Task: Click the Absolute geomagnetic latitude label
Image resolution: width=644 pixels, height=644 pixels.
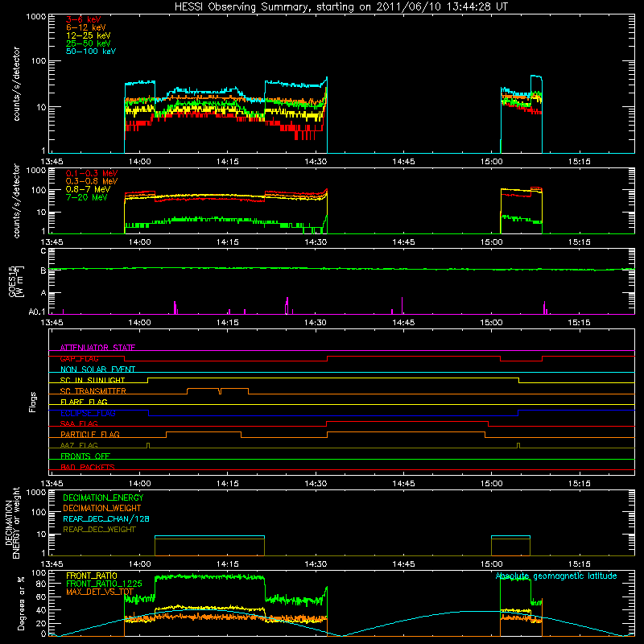Action: [556, 576]
